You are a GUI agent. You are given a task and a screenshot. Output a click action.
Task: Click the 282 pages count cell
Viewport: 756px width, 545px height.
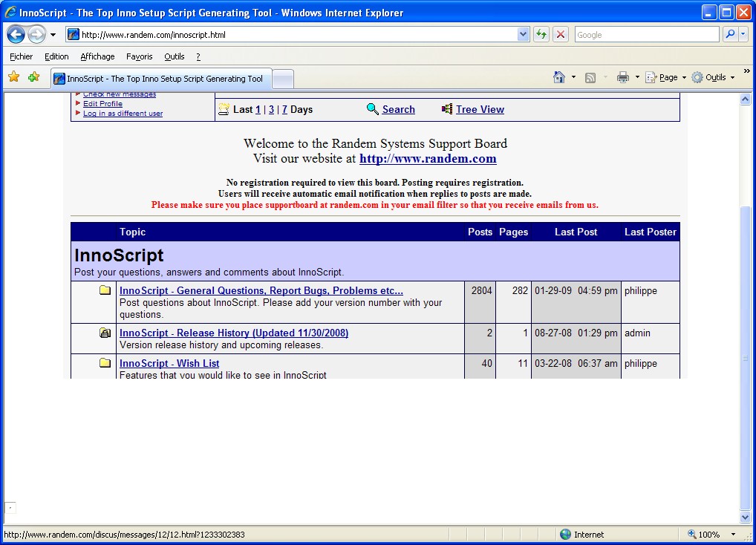tap(513, 302)
